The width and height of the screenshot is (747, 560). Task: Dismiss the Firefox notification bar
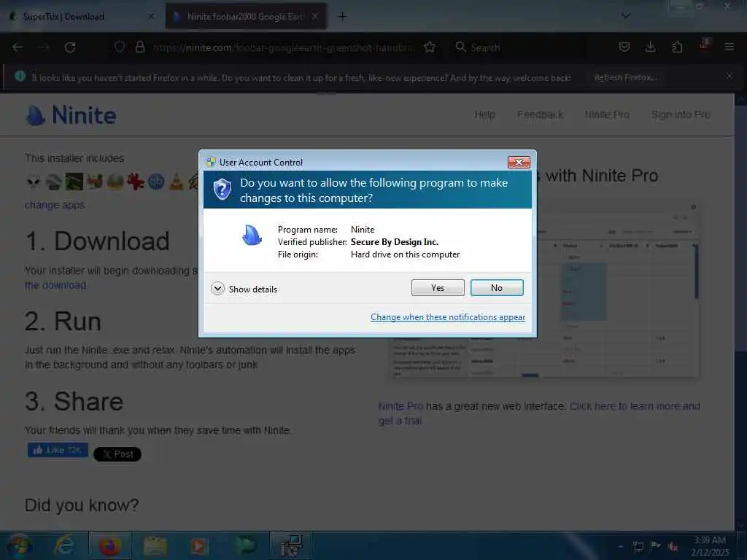(729, 76)
